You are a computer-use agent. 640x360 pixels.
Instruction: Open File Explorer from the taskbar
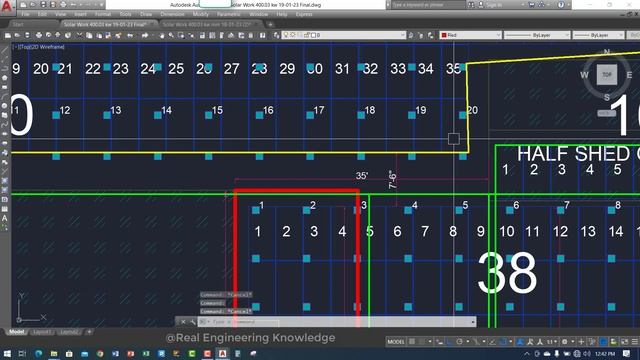pos(53,353)
